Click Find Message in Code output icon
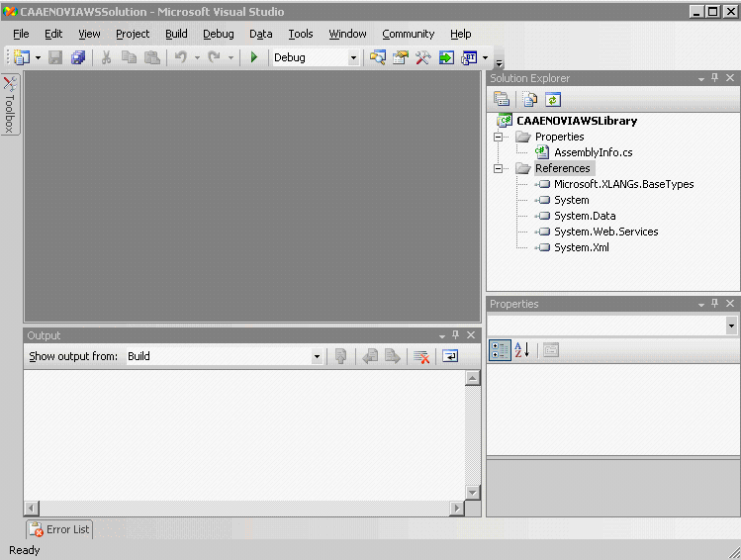The image size is (741, 560). click(340, 356)
